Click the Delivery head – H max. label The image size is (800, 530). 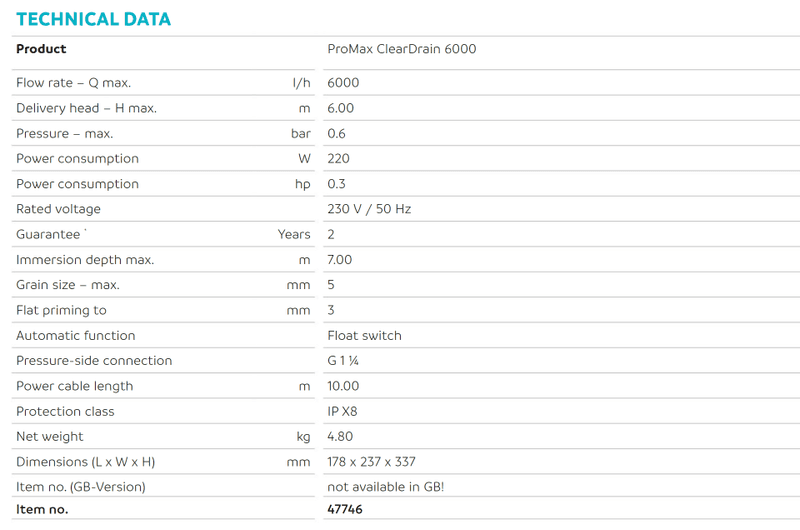[x=86, y=108]
